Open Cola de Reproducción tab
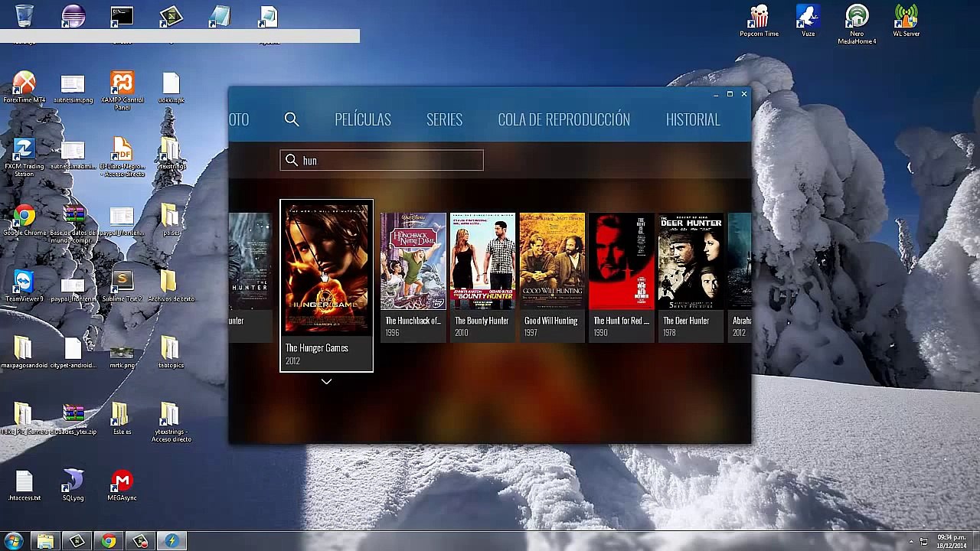The height and width of the screenshot is (551, 980). pyautogui.click(x=563, y=119)
